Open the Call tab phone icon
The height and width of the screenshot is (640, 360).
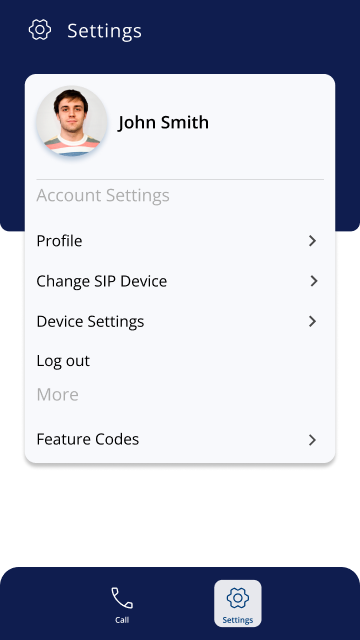(122, 598)
